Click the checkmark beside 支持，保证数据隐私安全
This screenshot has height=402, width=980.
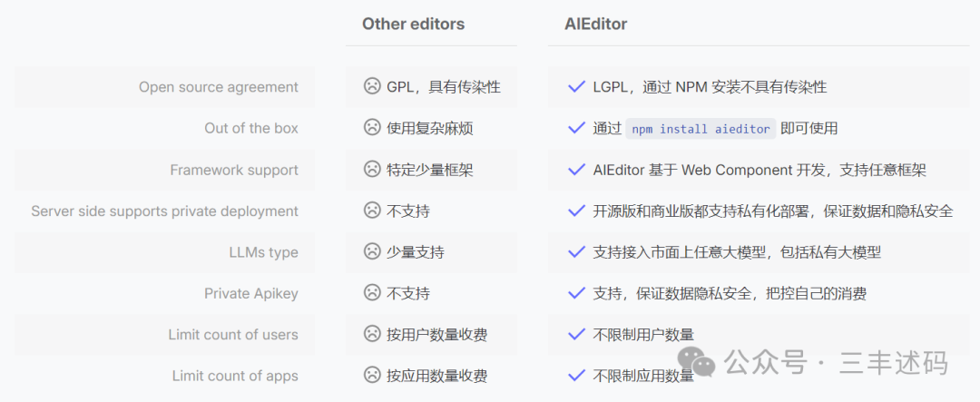[x=576, y=293]
